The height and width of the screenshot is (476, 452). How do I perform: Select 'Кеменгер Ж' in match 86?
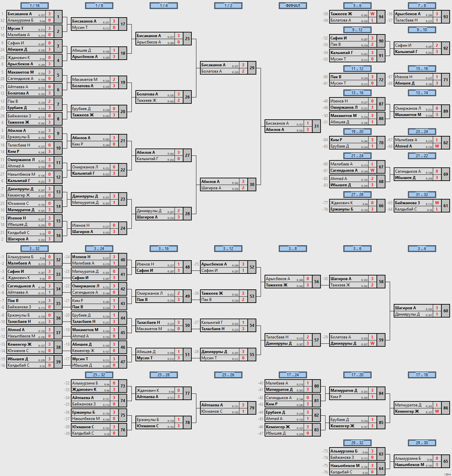[x=407, y=411]
